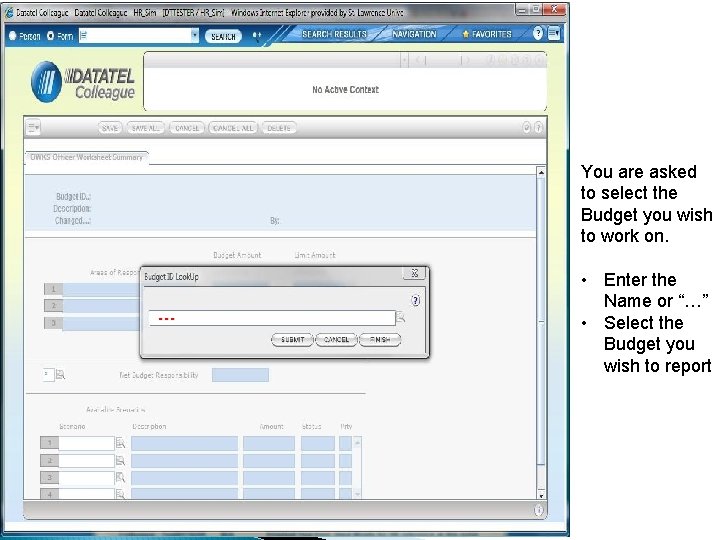
Task: Click help icon in Budget ID LookUp dialog
Action: coord(415,301)
